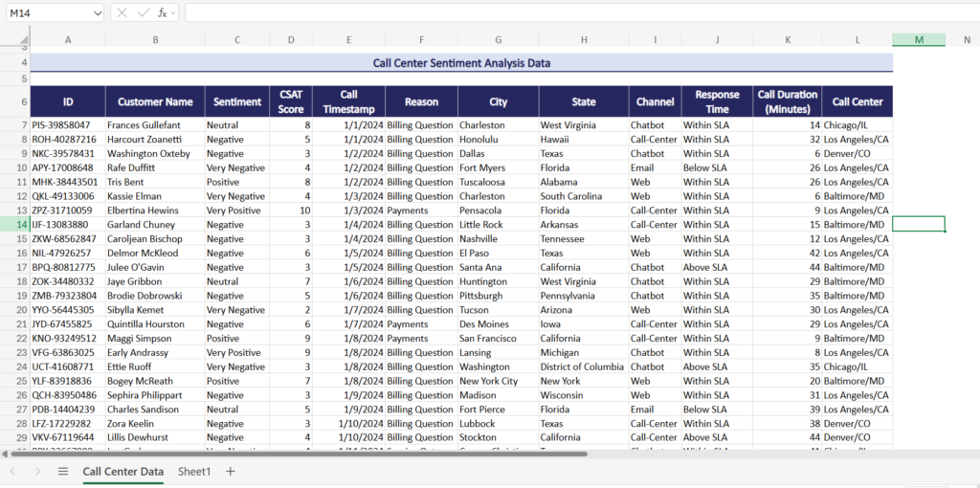Open the all sheets list icon
Viewport: 980px width, 488px height.
[x=63, y=471]
